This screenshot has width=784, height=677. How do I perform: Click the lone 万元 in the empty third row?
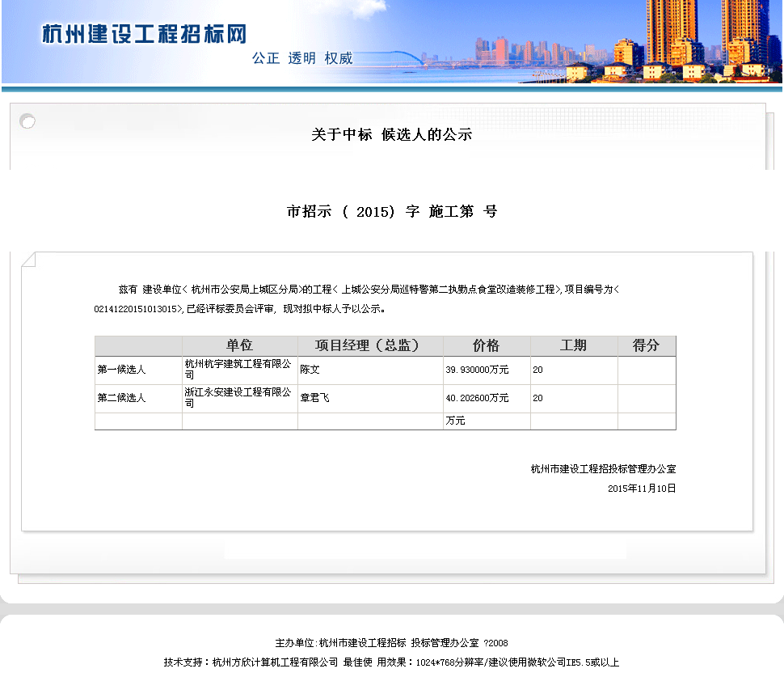[456, 421]
